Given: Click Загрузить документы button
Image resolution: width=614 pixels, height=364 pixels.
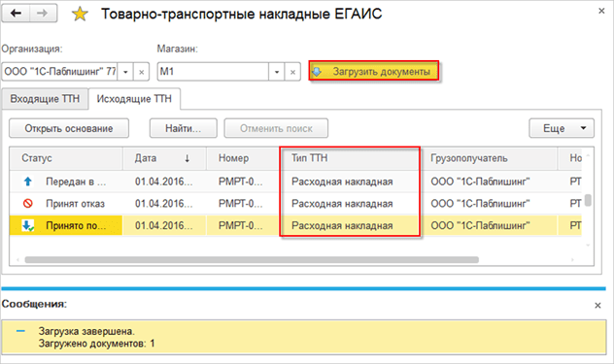Looking at the screenshot, I should (374, 71).
